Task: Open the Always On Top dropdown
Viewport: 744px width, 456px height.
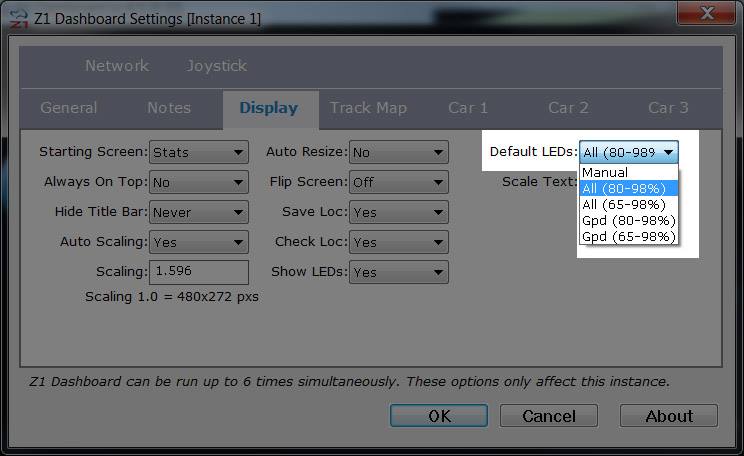Action: (x=199, y=182)
